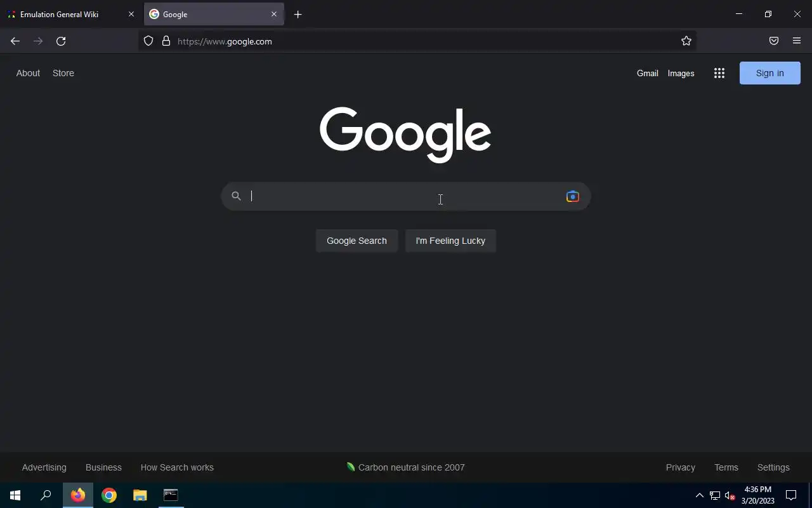The image size is (812, 508).
Task: Open the About link
Action: click(28, 73)
